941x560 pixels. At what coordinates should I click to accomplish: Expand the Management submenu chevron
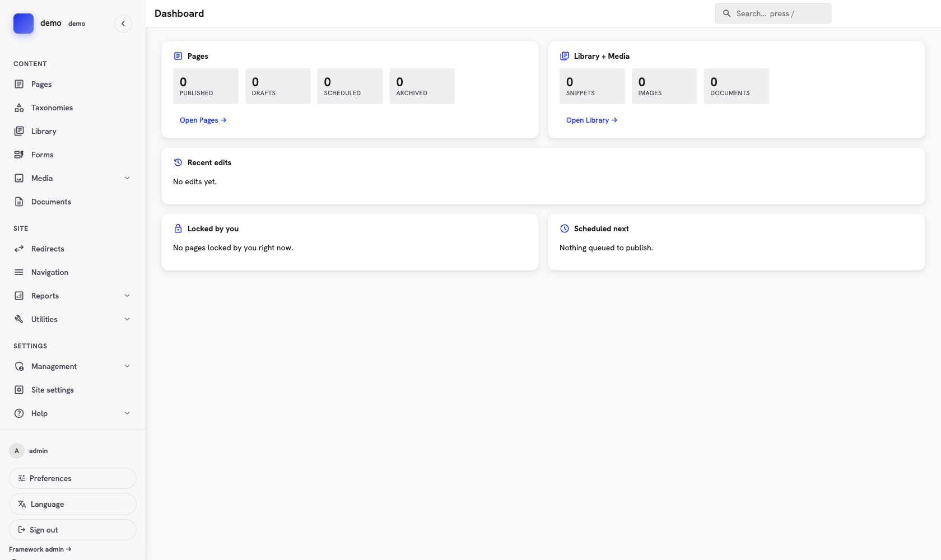pyautogui.click(x=127, y=366)
